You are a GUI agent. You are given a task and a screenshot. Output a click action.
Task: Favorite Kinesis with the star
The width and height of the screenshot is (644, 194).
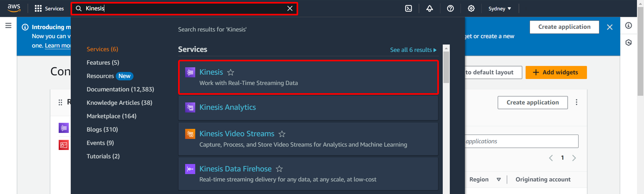[x=231, y=73]
